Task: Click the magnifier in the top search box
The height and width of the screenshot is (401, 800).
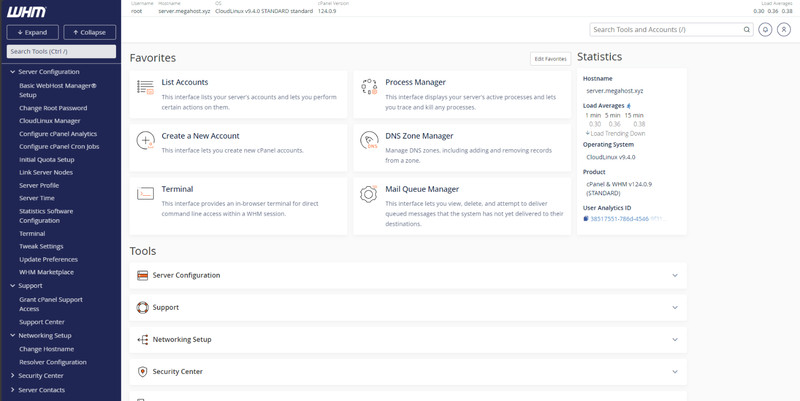Action: 746,30
